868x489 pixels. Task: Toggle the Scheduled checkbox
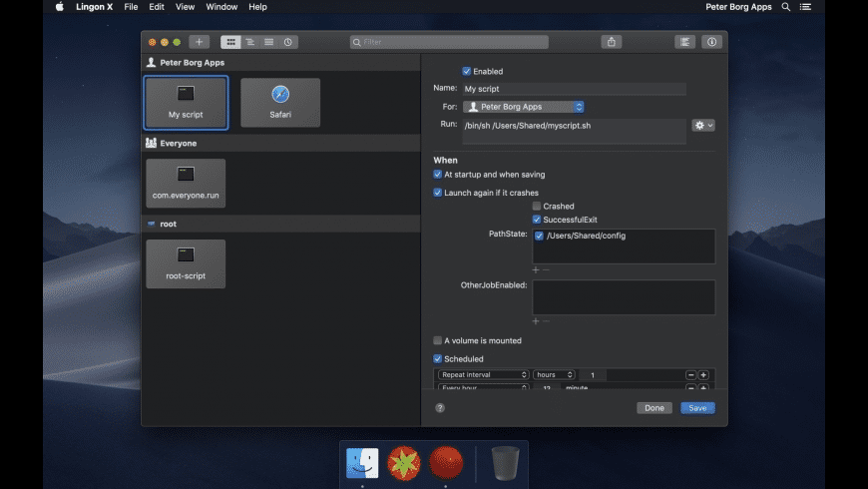[438, 359]
